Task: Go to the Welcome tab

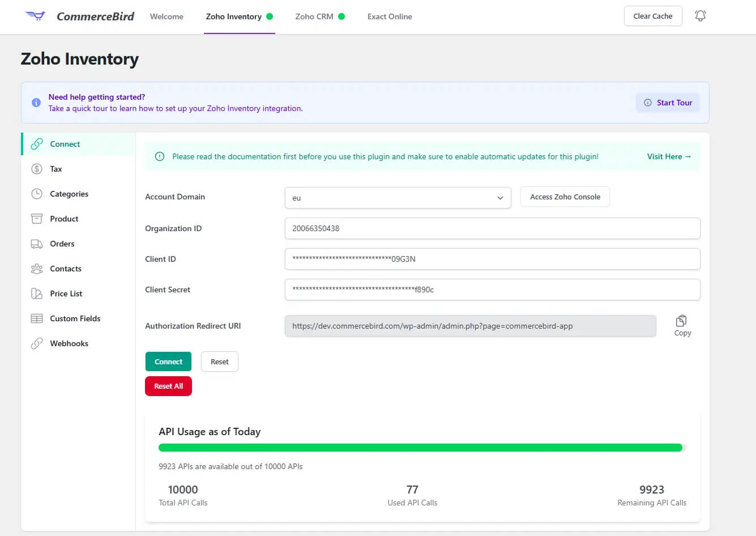Action: 166,16
